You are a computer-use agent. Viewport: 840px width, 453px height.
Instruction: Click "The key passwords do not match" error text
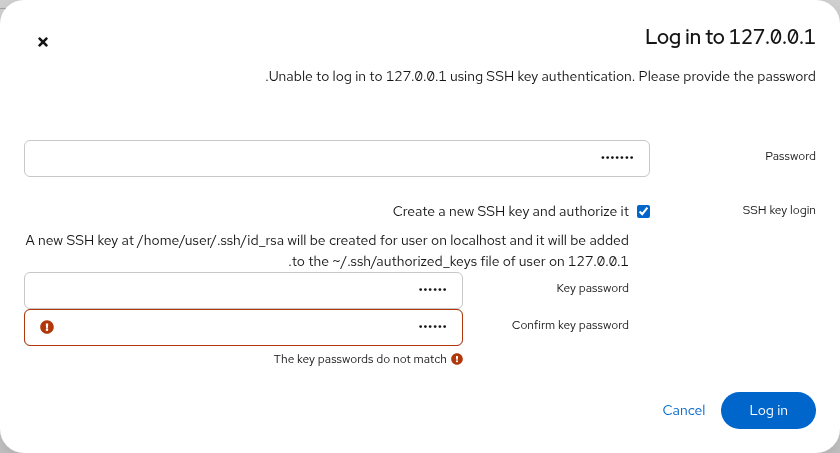pos(360,359)
